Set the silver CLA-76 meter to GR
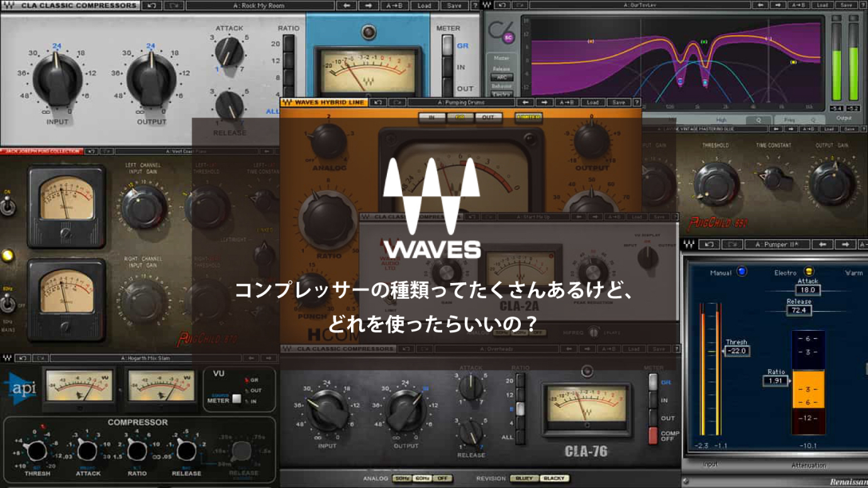This screenshot has width=868, height=488. click(446, 46)
